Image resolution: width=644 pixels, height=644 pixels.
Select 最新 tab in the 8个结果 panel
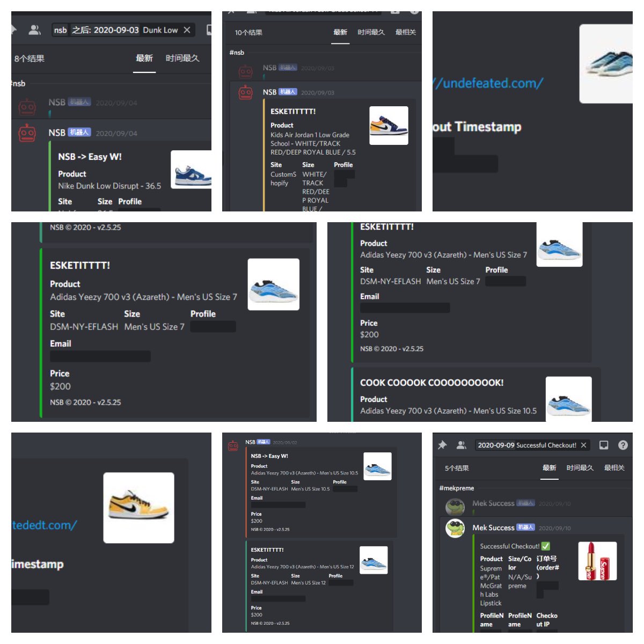[144, 58]
